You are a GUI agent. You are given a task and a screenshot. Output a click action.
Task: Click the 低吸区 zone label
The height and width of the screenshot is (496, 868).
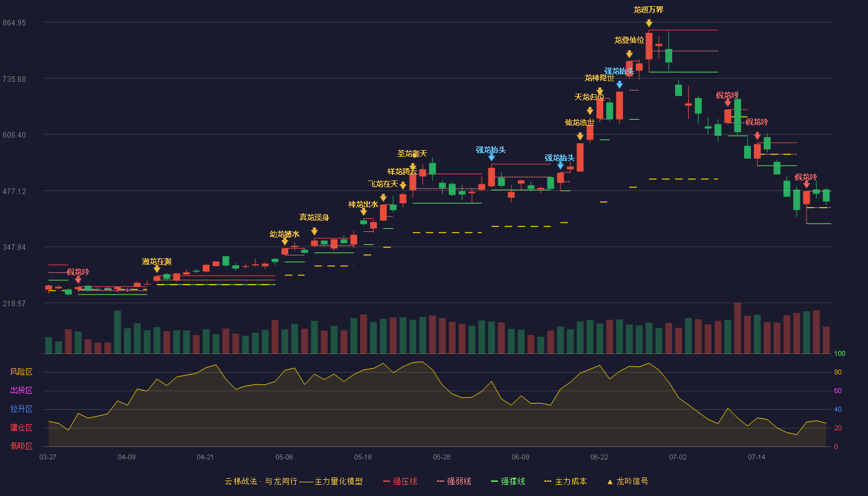pos(21,446)
